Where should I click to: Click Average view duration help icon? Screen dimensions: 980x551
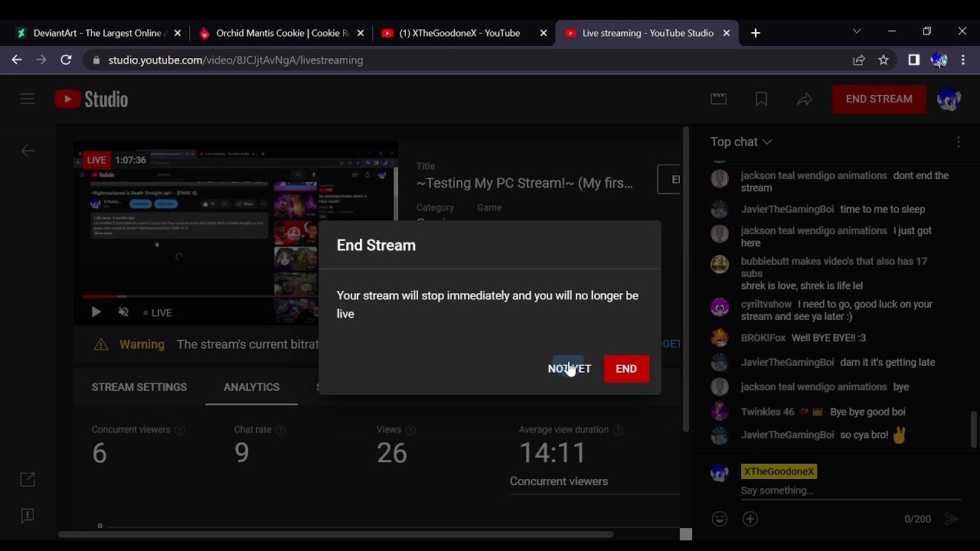click(618, 430)
